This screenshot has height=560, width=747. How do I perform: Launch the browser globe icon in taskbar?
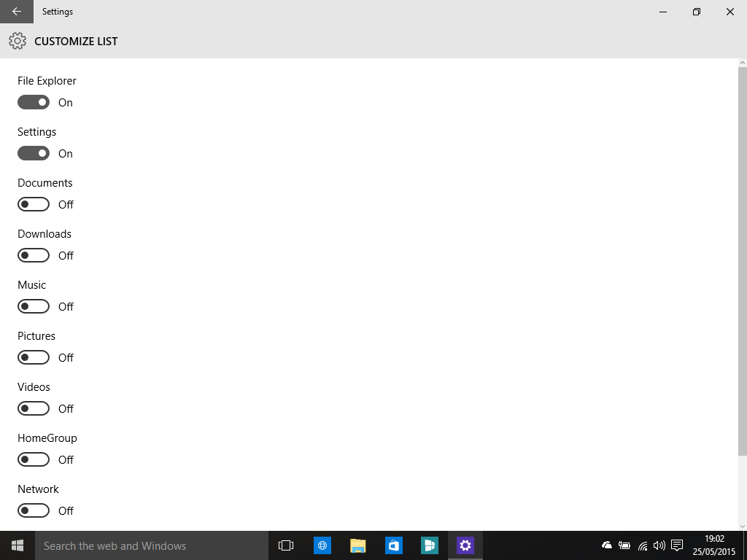click(x=322, y=545)
